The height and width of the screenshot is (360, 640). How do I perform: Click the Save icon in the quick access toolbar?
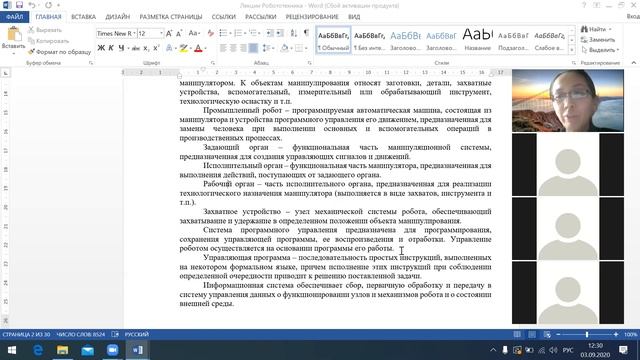pyautogui.click(x=19, y=5)
